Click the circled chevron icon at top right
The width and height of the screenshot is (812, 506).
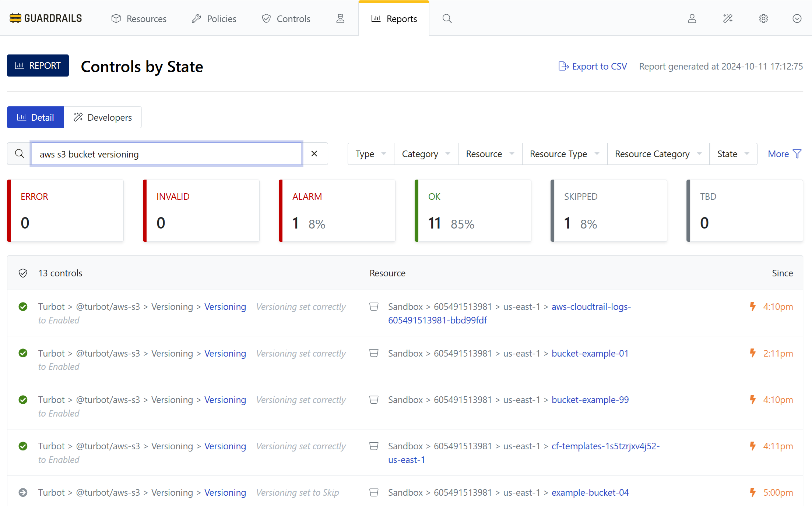[797, 18]
